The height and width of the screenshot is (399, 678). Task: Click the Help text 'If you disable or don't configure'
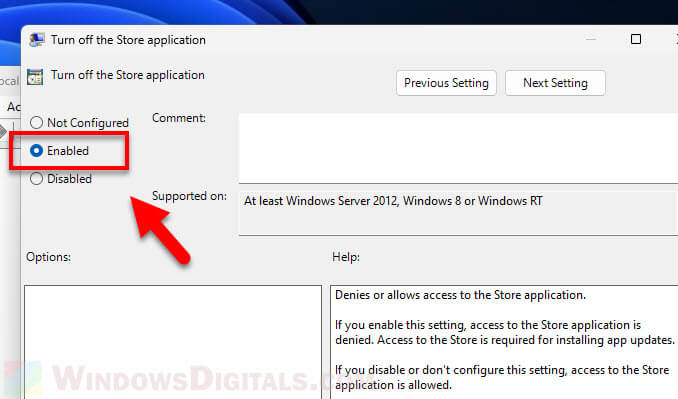coord(502,377)
